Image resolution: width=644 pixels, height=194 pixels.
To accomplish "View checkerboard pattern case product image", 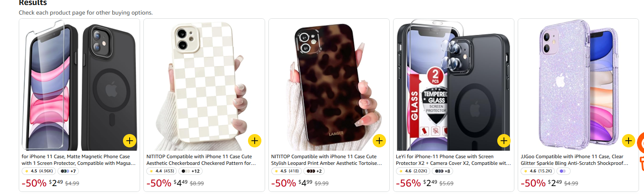I will coord(204,85).
